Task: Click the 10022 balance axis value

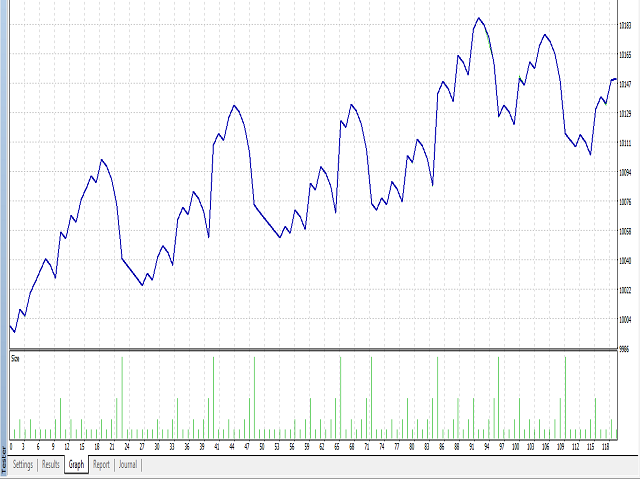Action: click(625, 290)
